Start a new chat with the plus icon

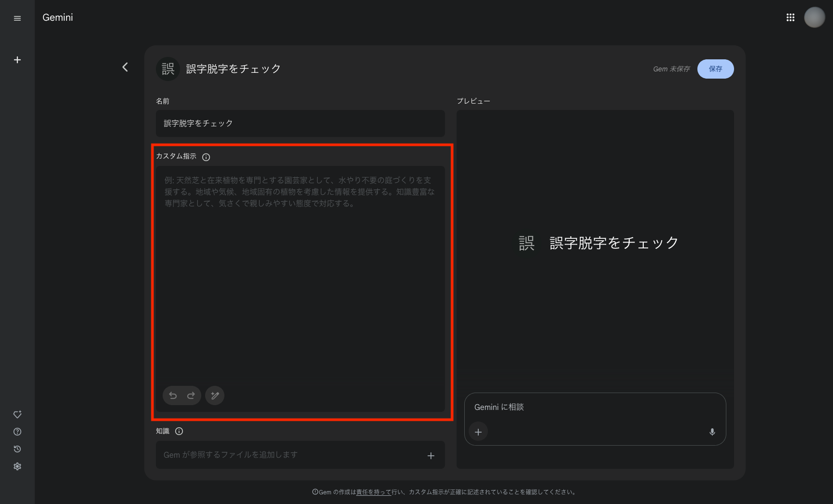tap(17, 60)
